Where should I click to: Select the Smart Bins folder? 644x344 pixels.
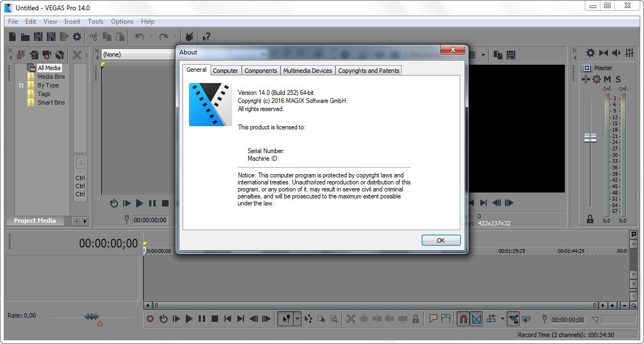(51, 102)
